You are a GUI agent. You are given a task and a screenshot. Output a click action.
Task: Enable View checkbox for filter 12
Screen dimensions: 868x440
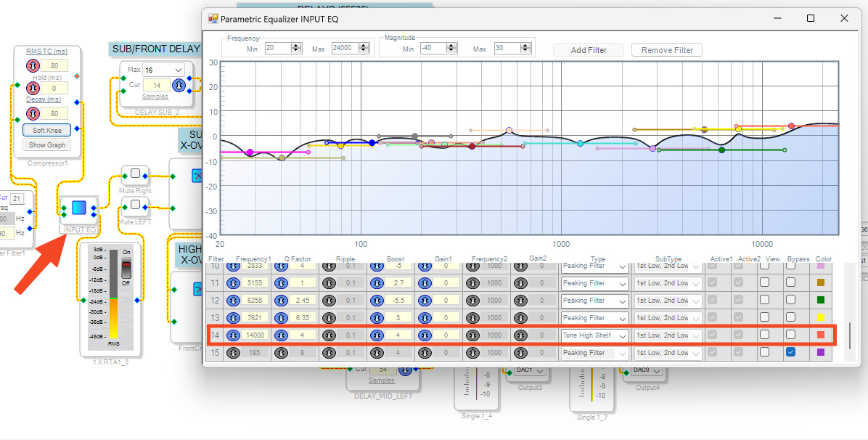point(764,300)
